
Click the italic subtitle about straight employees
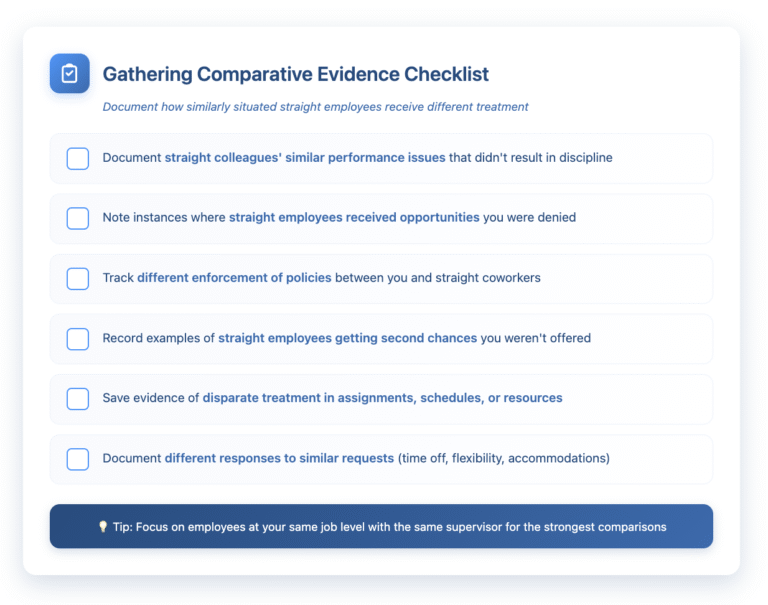(315, 107)
